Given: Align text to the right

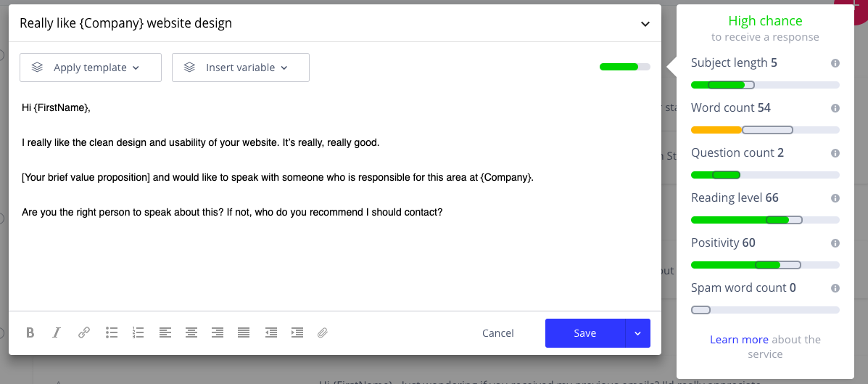Looking at the screenshot, I should point(218,333).
